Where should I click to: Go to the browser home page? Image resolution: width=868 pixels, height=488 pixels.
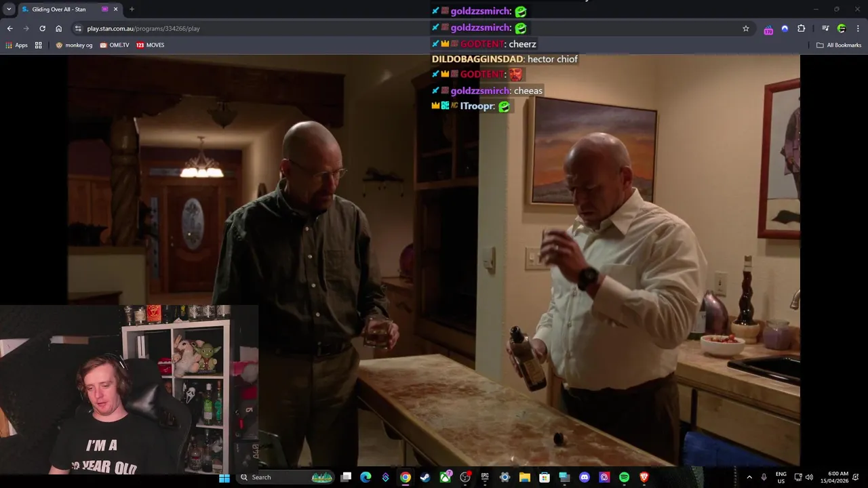coord(58,28)
